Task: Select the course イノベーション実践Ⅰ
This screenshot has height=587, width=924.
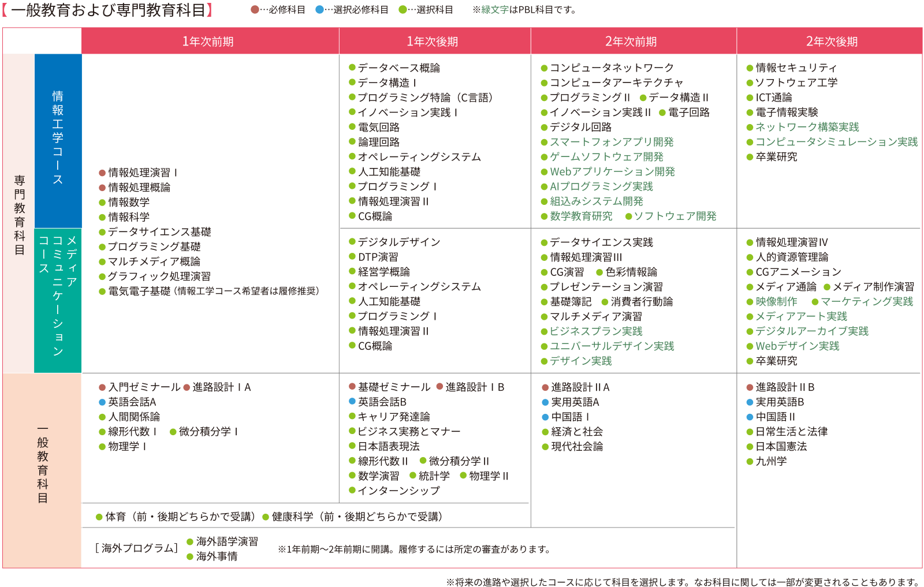Action: (x=403, y=113)
